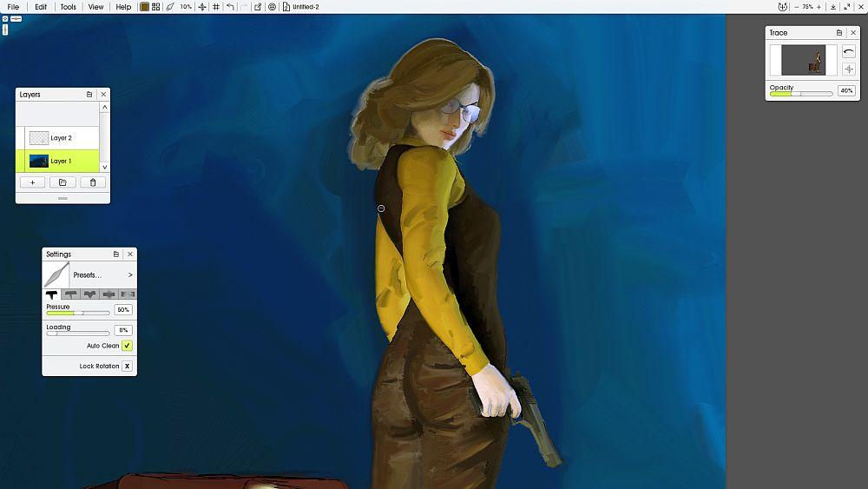Open the Edit menu
The width and height of the screenshot is (868, 489).
(x=41, y=7)
